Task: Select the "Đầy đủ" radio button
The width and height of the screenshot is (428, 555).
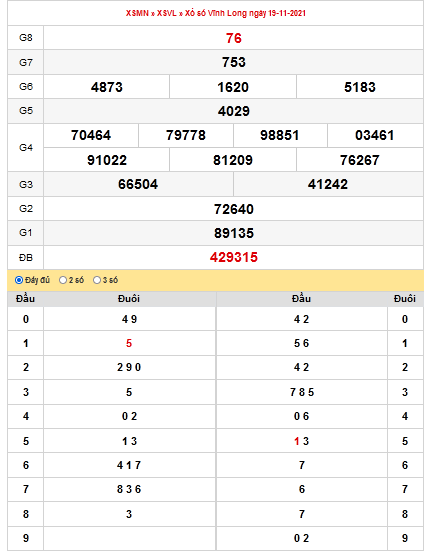Action: (19, 280)
